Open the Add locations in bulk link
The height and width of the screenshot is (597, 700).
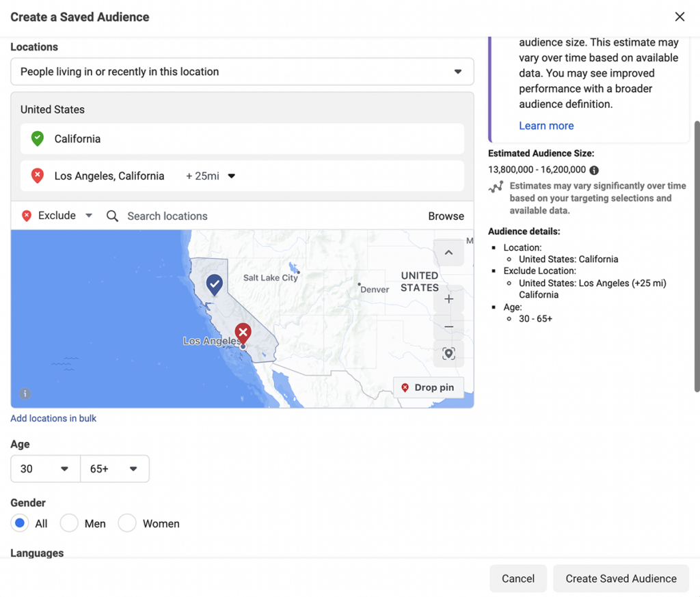click(53, 418)
